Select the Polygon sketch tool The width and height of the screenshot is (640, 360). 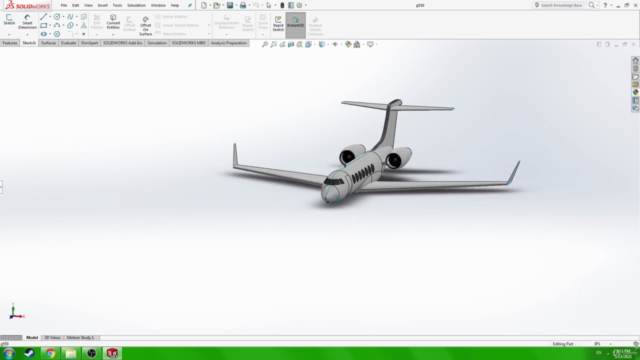pyautogui.click(x=57, y=34)
